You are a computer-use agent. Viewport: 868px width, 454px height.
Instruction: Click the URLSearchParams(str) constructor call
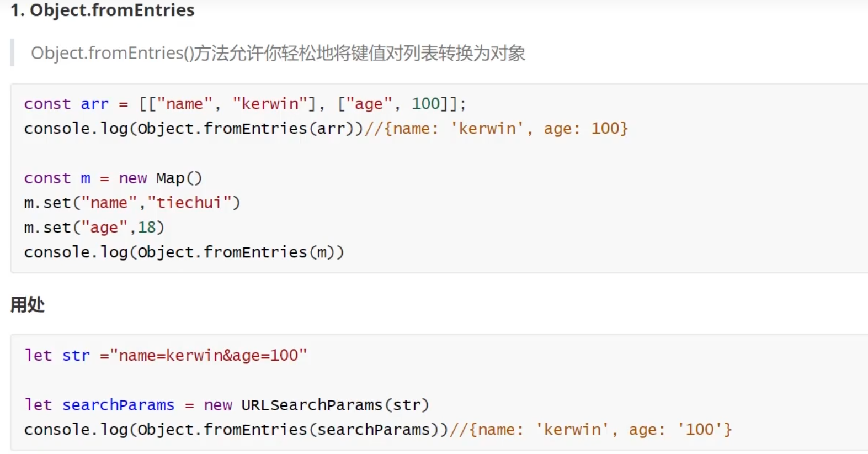[335, 405]
